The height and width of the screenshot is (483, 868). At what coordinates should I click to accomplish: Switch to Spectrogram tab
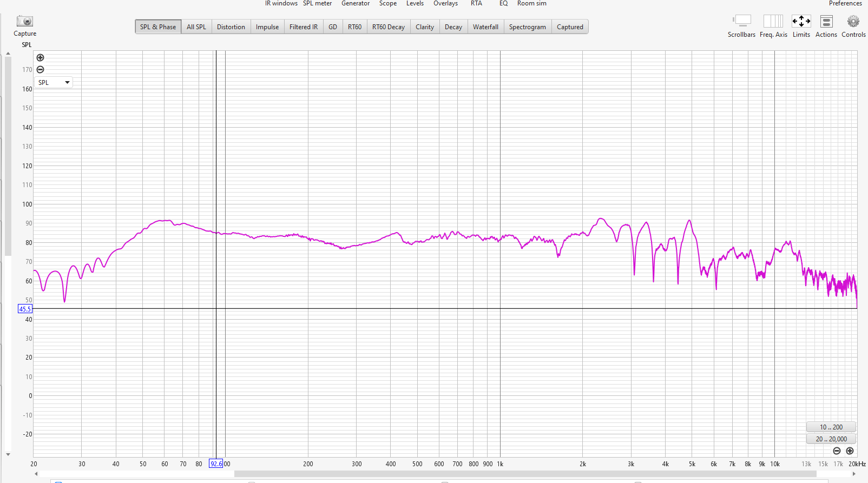(x=528, y=27)
